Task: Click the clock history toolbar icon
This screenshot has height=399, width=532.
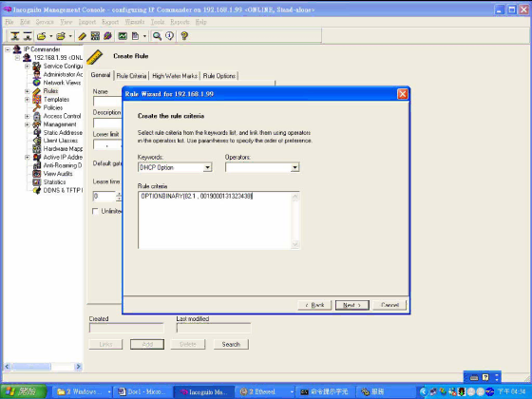Action: click(x=170, y=36)
